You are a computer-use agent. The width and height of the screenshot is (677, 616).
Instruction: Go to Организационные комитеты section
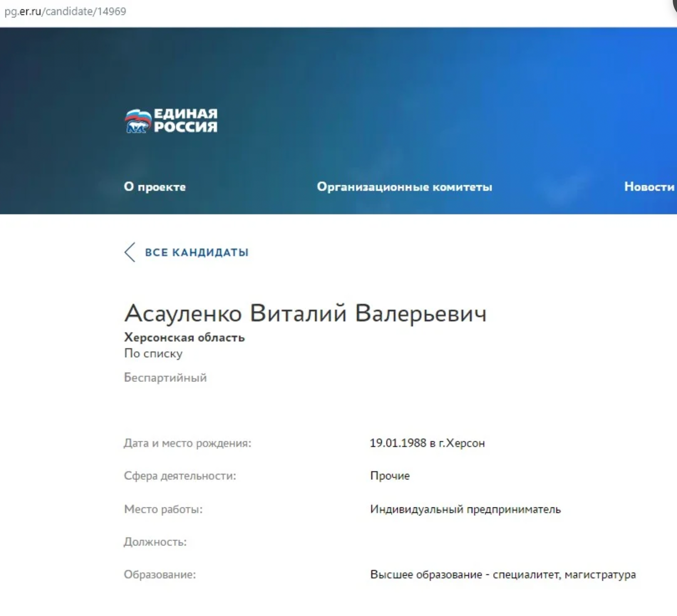point(404,187)
